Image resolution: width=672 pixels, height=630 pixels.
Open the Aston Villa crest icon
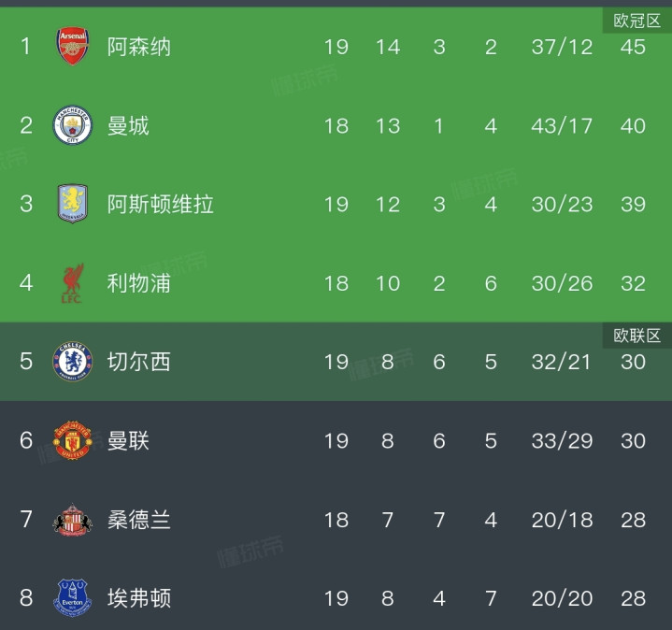click(73, 204)
